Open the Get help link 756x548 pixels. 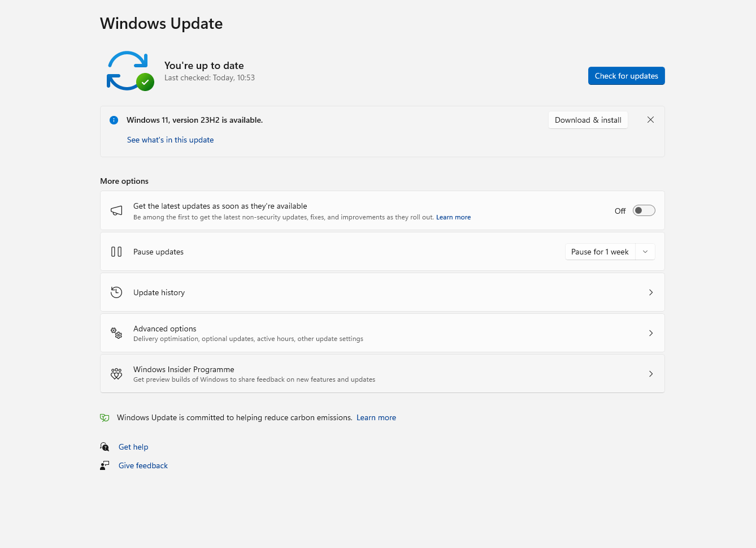tap(133, 447)
